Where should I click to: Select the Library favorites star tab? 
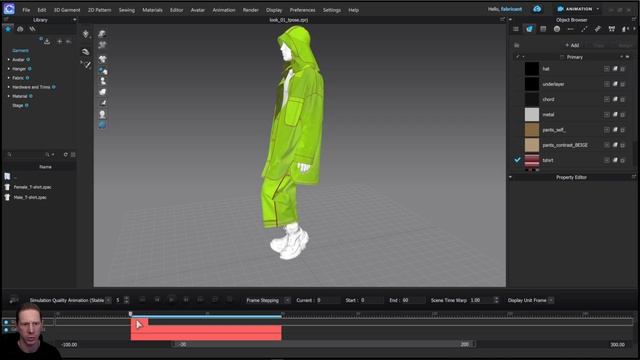[8, 29]
